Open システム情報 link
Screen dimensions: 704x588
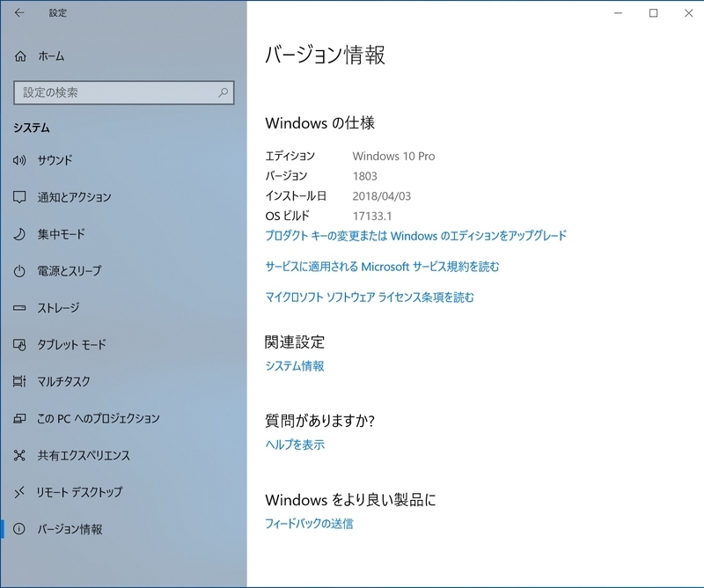tap(295, 366)
